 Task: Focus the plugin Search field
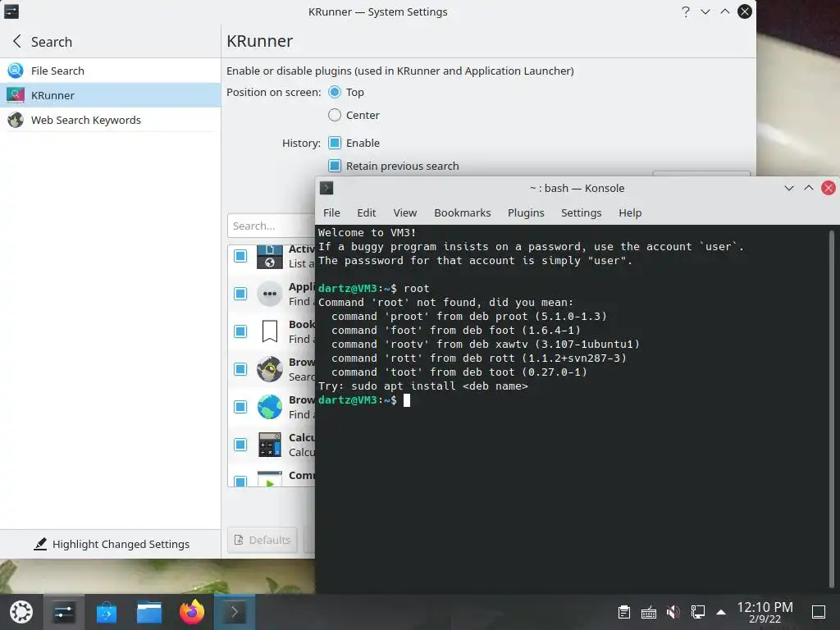(x=271, y=226)
